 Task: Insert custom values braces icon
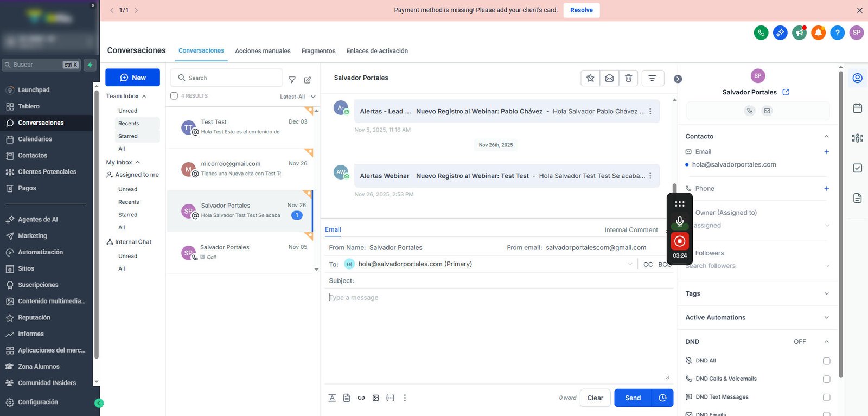point(390,398)
